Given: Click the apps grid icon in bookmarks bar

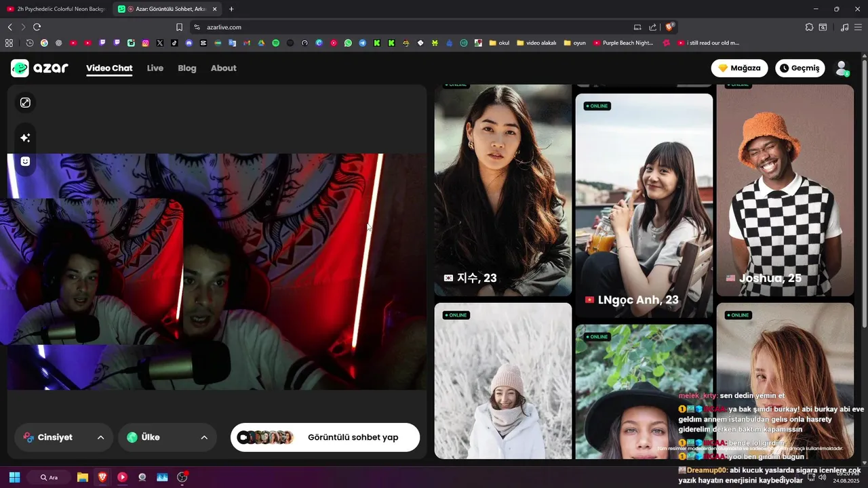Looking at the screenshot, I should click(x=9, y=43).
